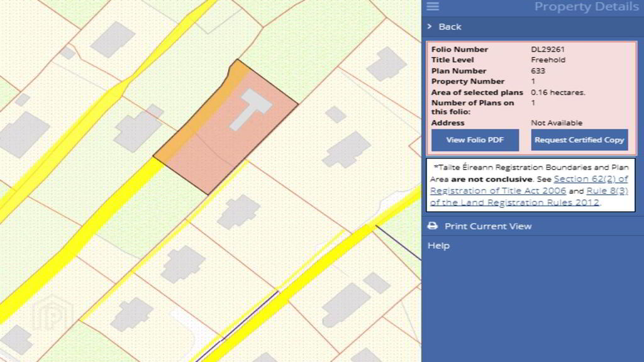Open the hamburger menu in the header
Viewport: 644px width, 362px height.
[x=433, y=6]
